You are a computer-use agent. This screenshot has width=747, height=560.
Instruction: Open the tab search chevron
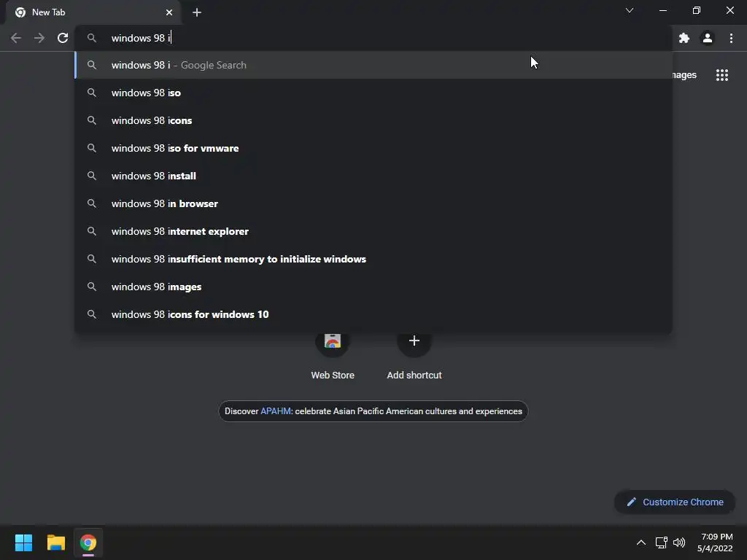(630, 10)
